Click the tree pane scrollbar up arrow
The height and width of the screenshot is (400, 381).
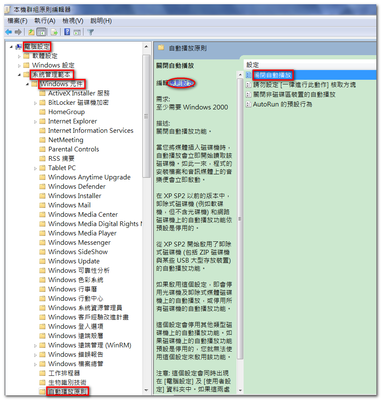tap(146, 47)
